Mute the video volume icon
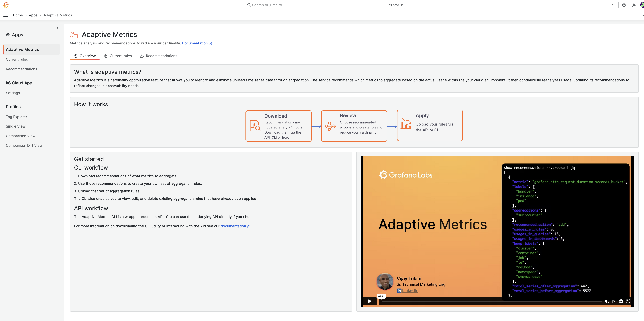This screenshot has height=321, width=644. tap(607, 301)
